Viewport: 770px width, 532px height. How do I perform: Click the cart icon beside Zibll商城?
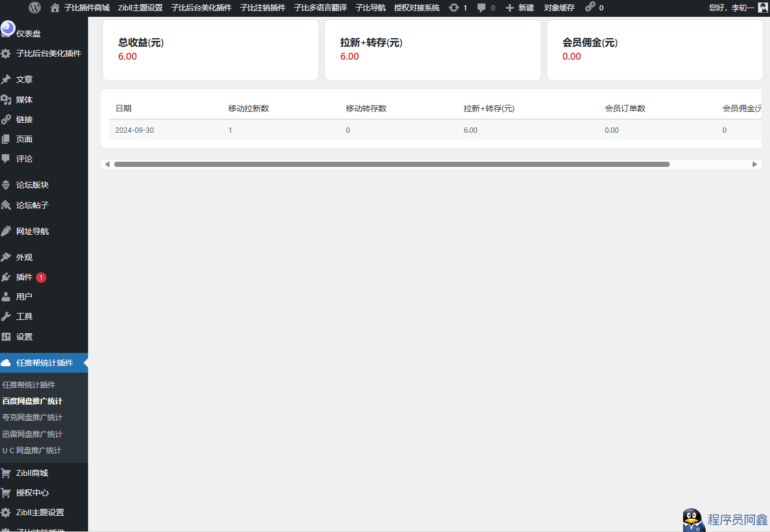click(x=6, y=473)
